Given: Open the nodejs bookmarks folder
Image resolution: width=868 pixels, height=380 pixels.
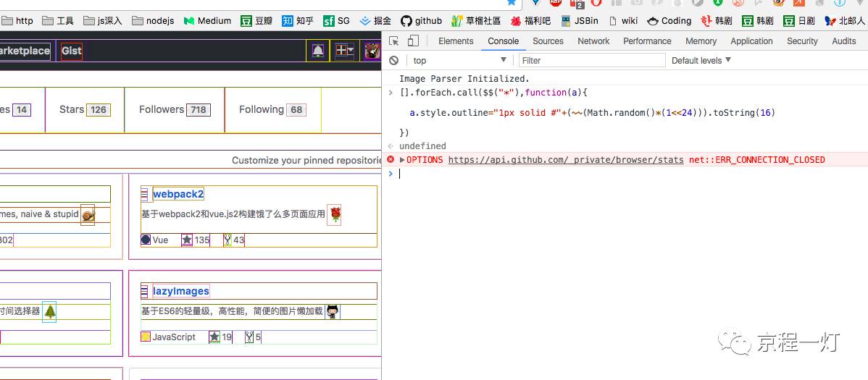Looking at the screenshot, I should [x=153, y=21].
